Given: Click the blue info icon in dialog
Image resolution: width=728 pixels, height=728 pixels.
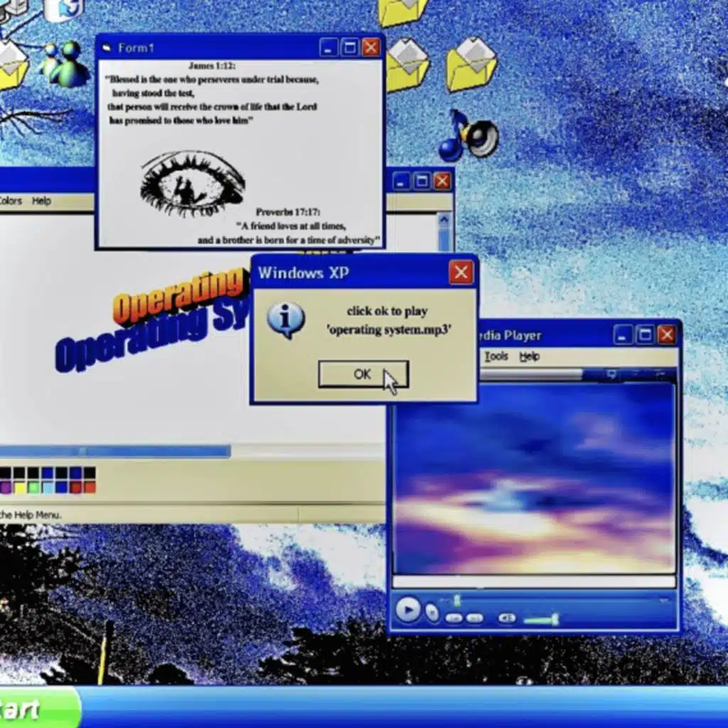Looking at the screenshot, I should click(286, 320).
